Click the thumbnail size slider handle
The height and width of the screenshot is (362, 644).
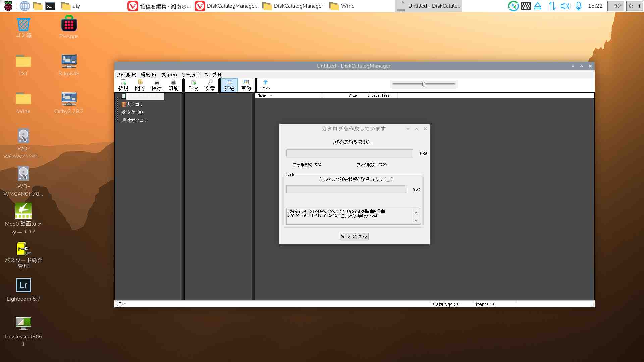click(424, 84)
